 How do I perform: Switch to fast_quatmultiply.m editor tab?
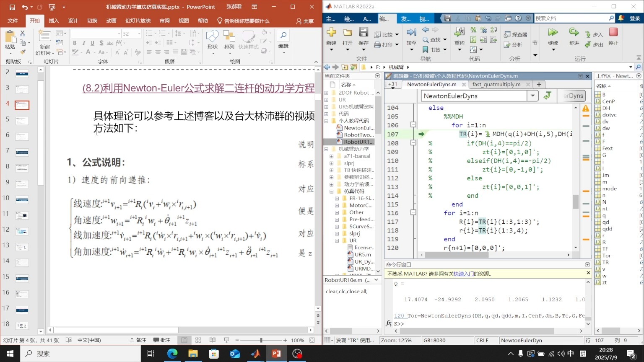(496, 84)
